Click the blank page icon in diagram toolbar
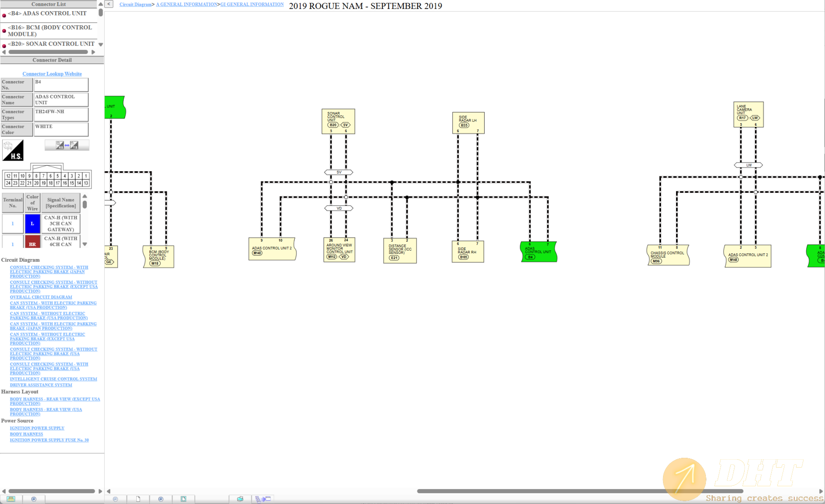 (x=138, y=499)
